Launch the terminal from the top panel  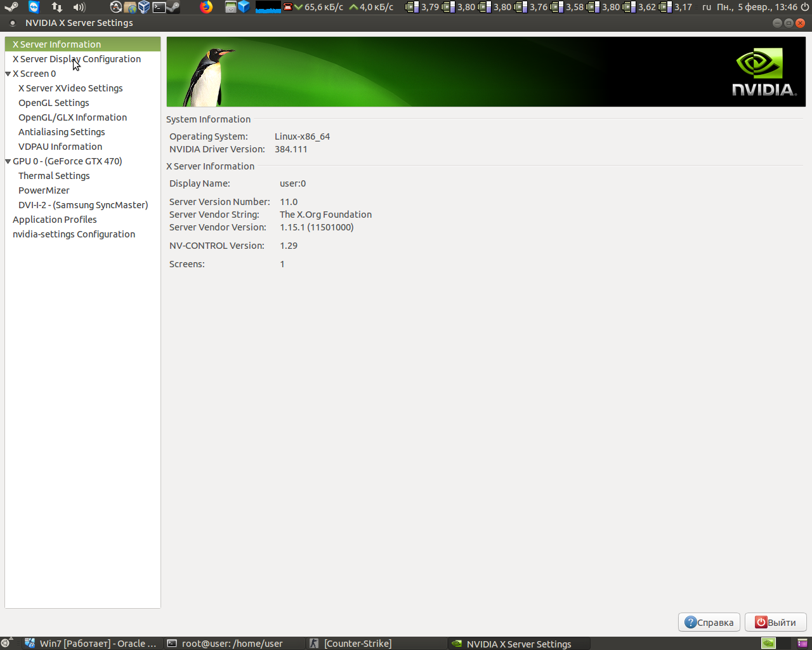click(159, 7)
